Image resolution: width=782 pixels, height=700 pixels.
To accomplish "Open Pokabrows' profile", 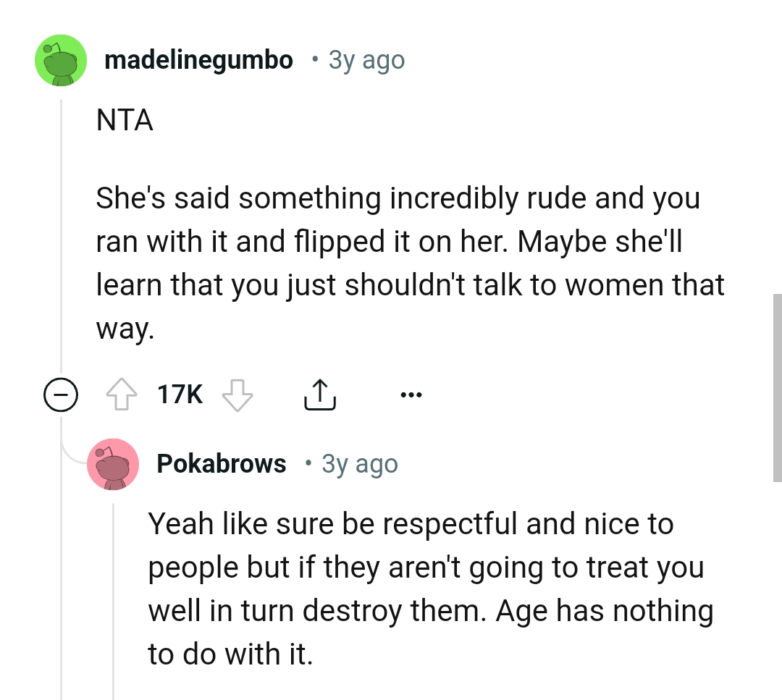I will coord(222,463).
